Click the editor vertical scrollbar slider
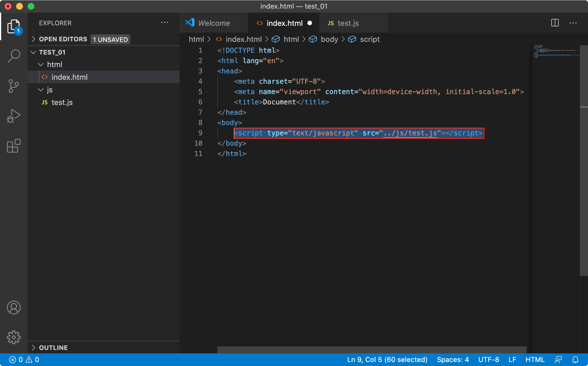The image size is (588, 366). pyautogui.click(x=584, y=161)
